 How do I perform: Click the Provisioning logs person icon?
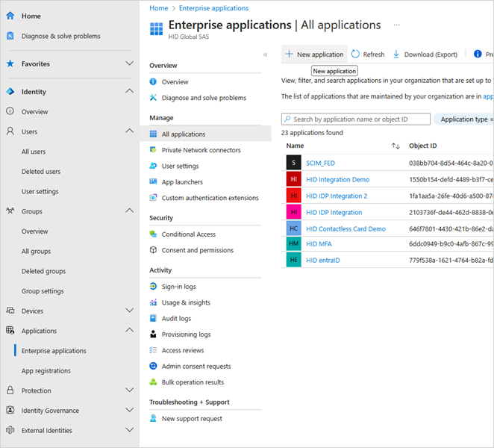(153, 335)
